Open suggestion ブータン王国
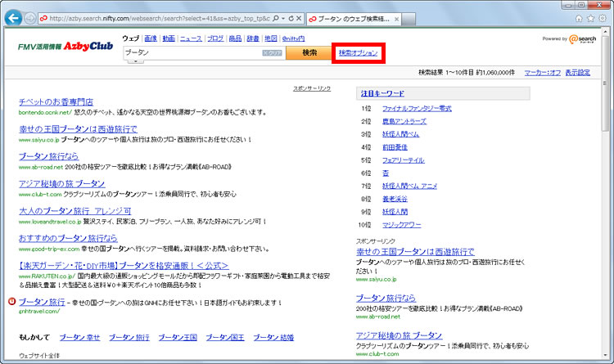 (178, 337)
